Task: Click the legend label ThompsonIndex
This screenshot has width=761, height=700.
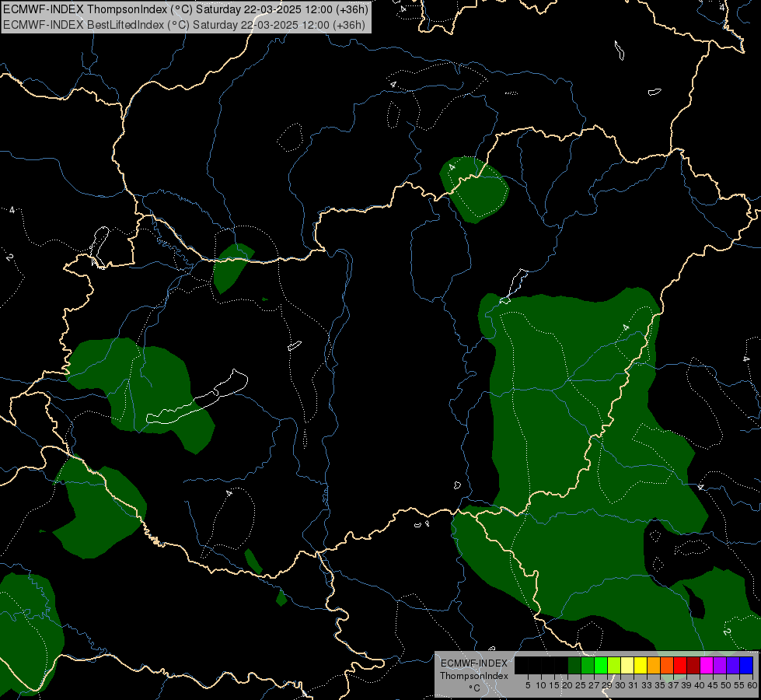Action: 474,676
